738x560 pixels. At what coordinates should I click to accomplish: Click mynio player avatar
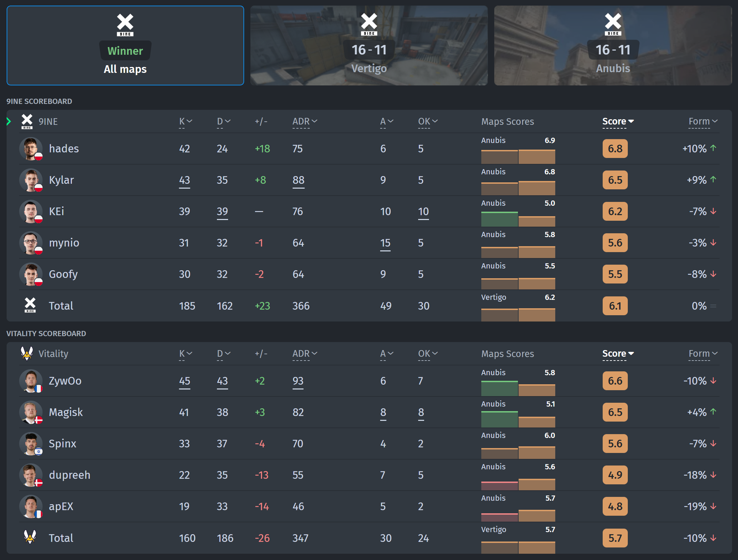coord(31,243)
